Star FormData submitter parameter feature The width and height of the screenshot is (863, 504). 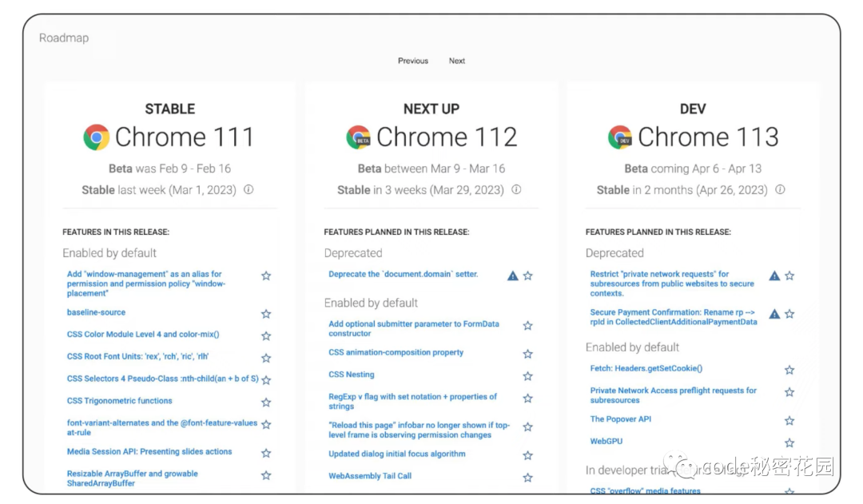point(528,326)
